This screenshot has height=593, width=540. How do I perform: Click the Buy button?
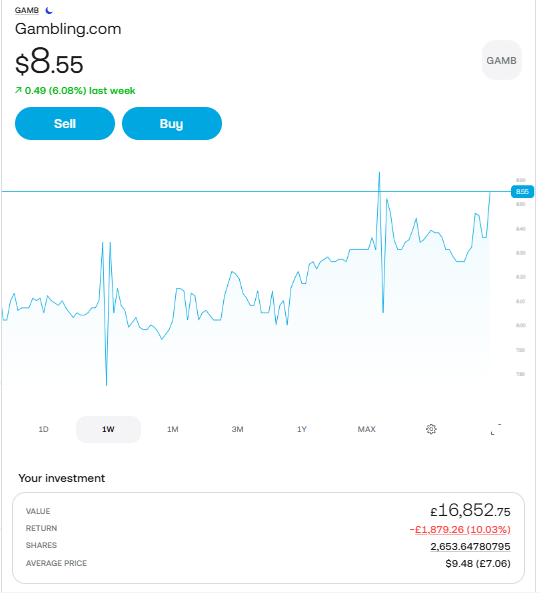[172, 124]
